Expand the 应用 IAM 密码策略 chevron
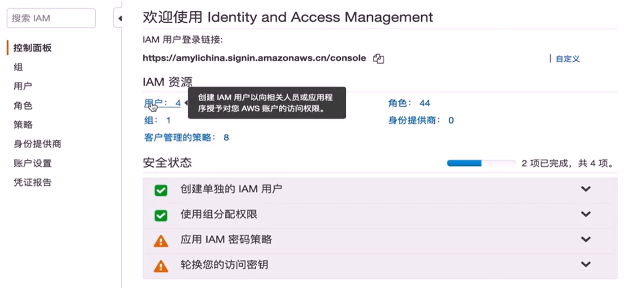Viewport: 644px width, 288px height. pos(586,239)
